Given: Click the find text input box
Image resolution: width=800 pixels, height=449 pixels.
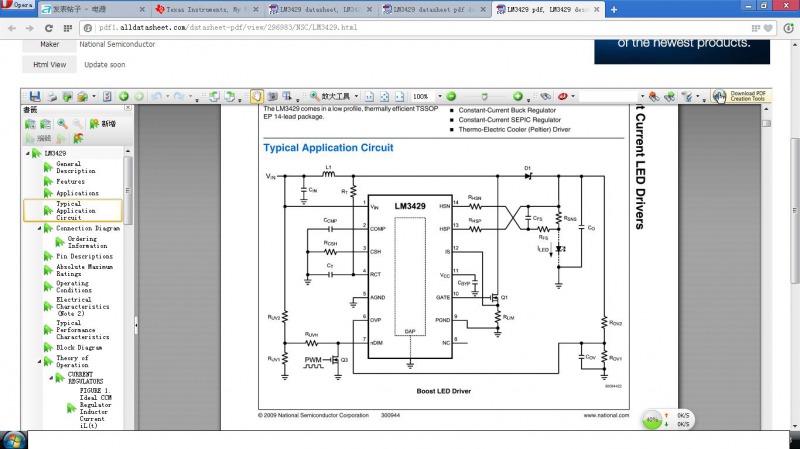Looking at the screenshot, I should click(x=609, y=96).
